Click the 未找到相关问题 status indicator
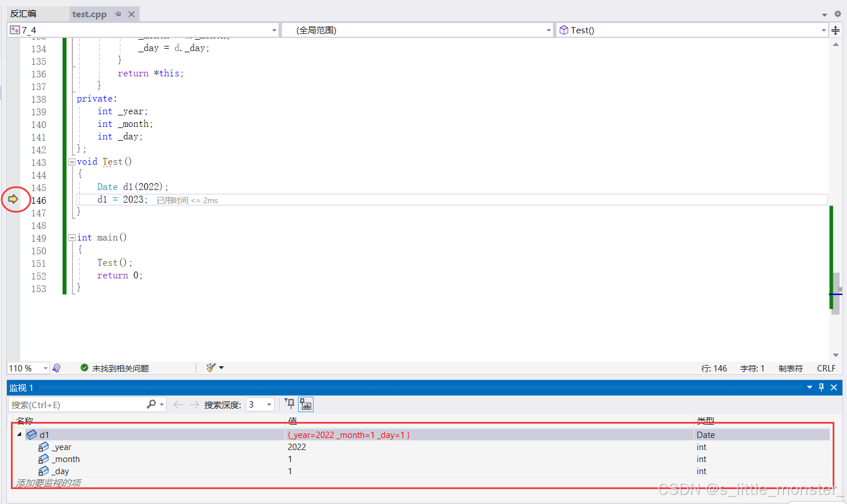 coord(115,368)
